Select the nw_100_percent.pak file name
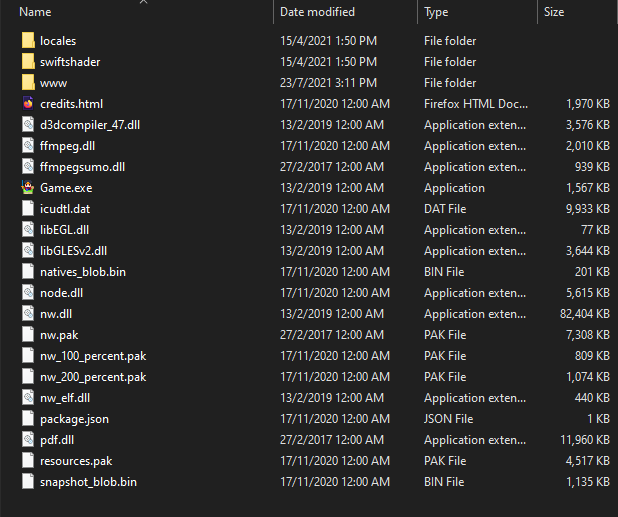This screenshot has height=517, width=618. pyautogui.click(x=93, y=356)
